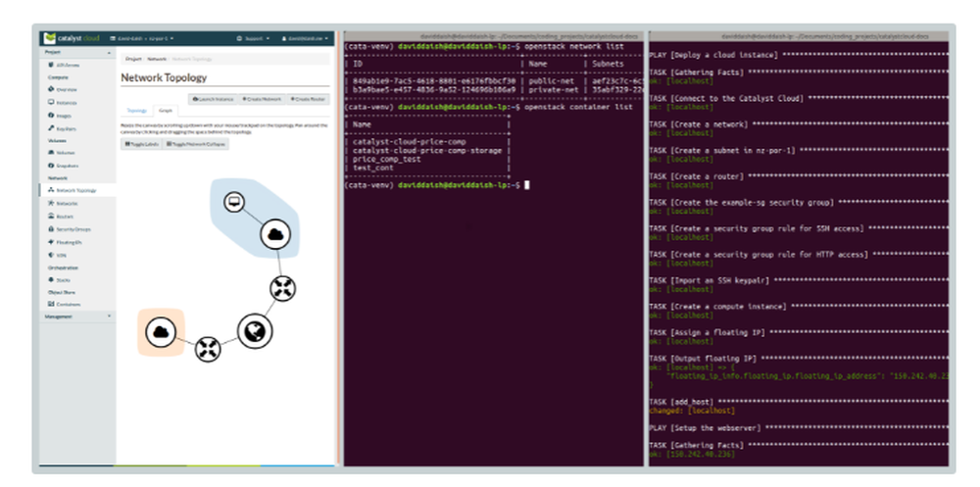Select the router node beside orange network
This screenshot has height=487, width=980.
point(208,349)
